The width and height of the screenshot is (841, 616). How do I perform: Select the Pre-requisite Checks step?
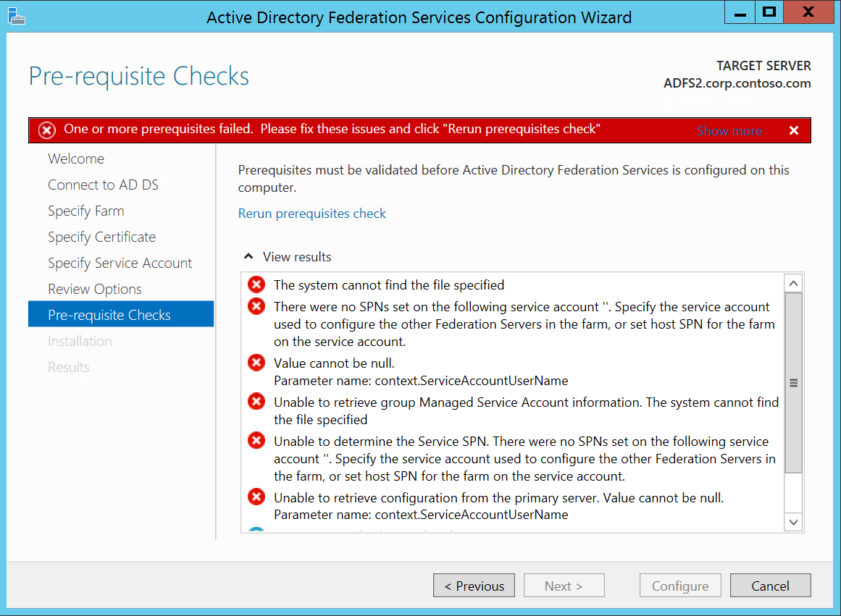tap(121, 314)
